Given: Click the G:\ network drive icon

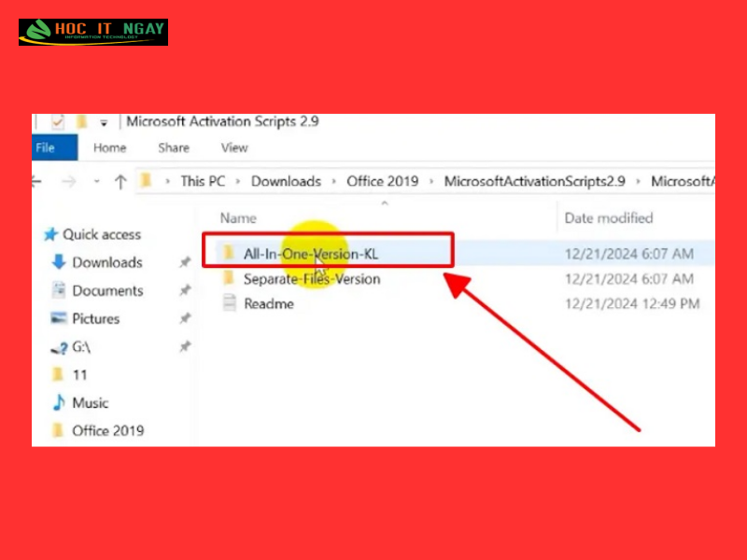Looking at the screenshot, I should point(59,348).
